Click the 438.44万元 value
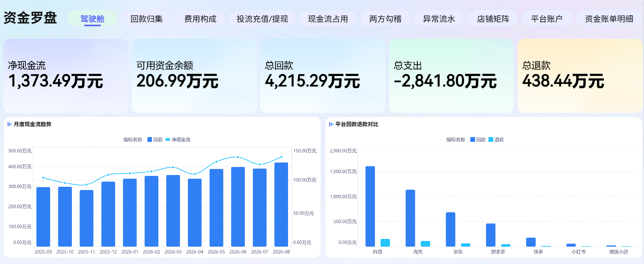Screen dimensions: 644x264 tap(563, 81)
